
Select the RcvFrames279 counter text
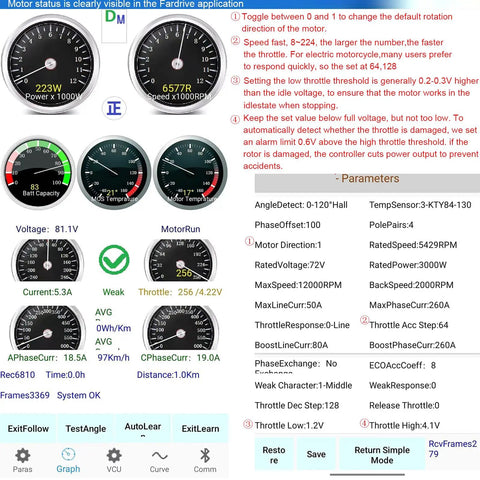(x=453, y=449)
